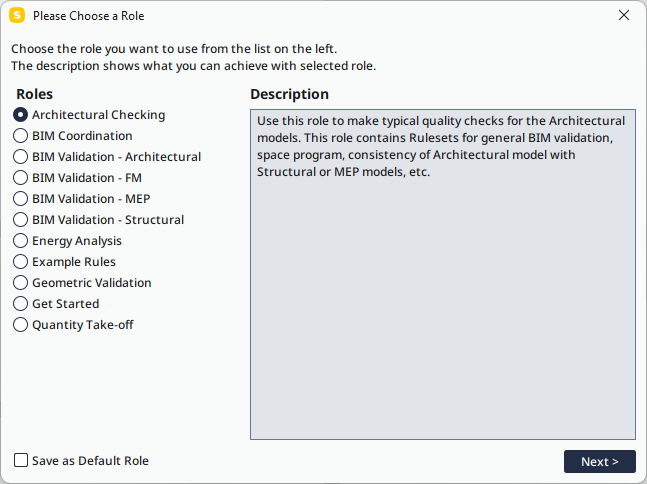
Task: Close the Please Choose a Role dialog
Action: coord(624,15)
